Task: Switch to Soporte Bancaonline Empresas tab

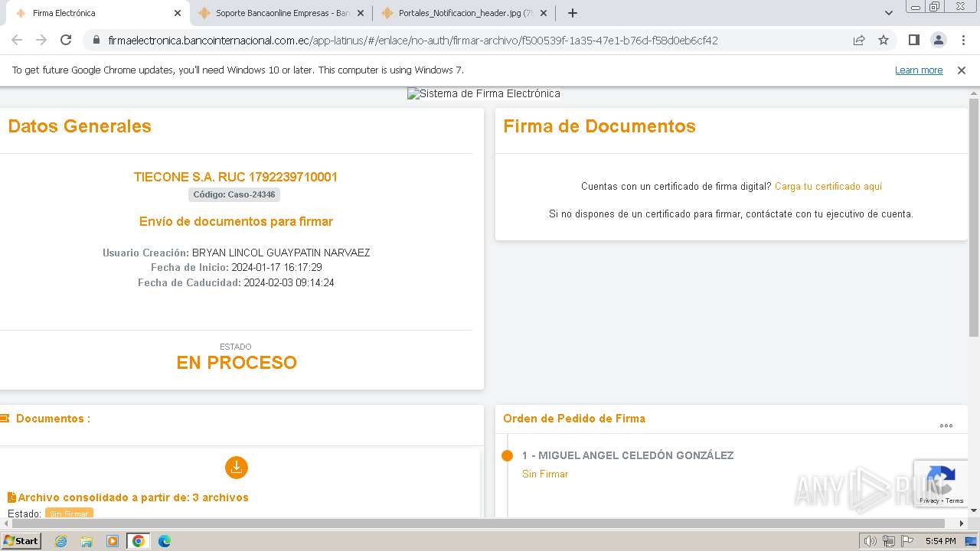Action: (x=281, y=13)
